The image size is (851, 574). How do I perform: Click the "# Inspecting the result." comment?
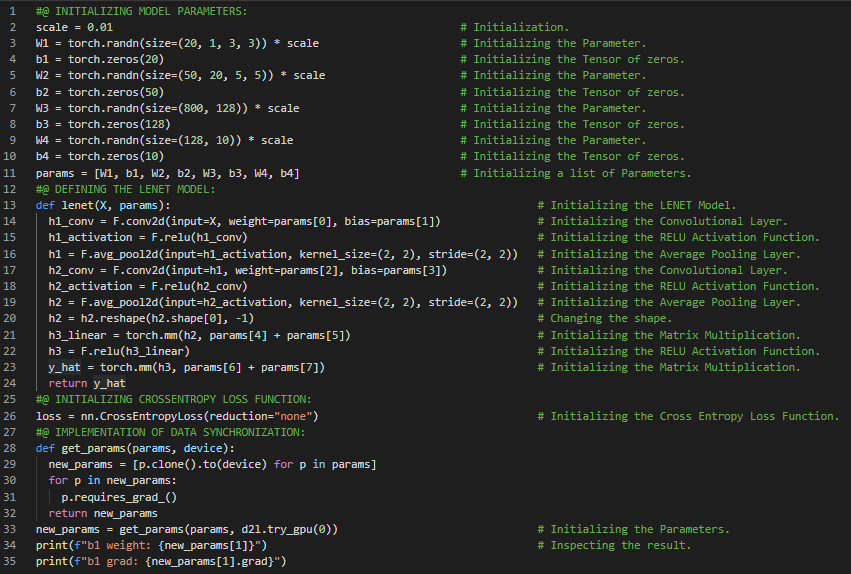613,545
